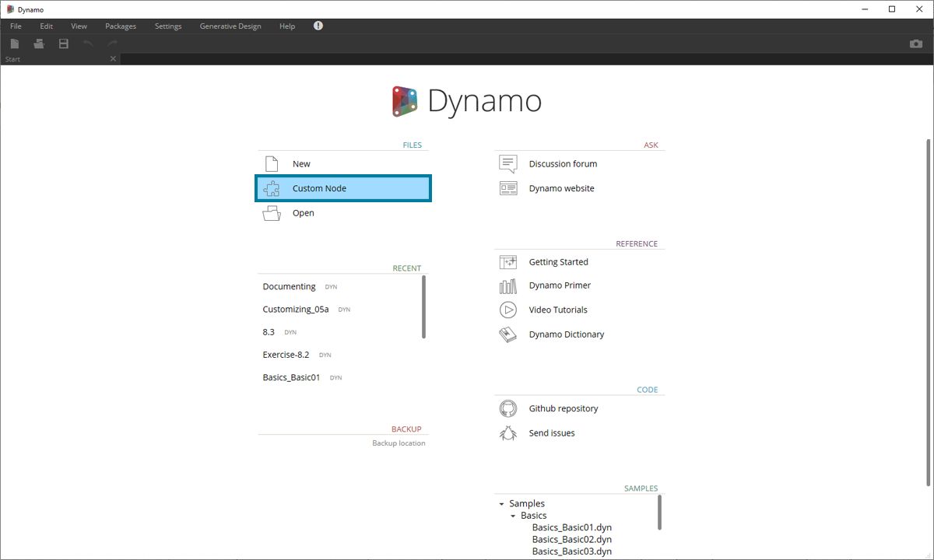Screen dimensions: 934x560
Task: Click the Send issues bug icon
Action: [x=507, y=433]
